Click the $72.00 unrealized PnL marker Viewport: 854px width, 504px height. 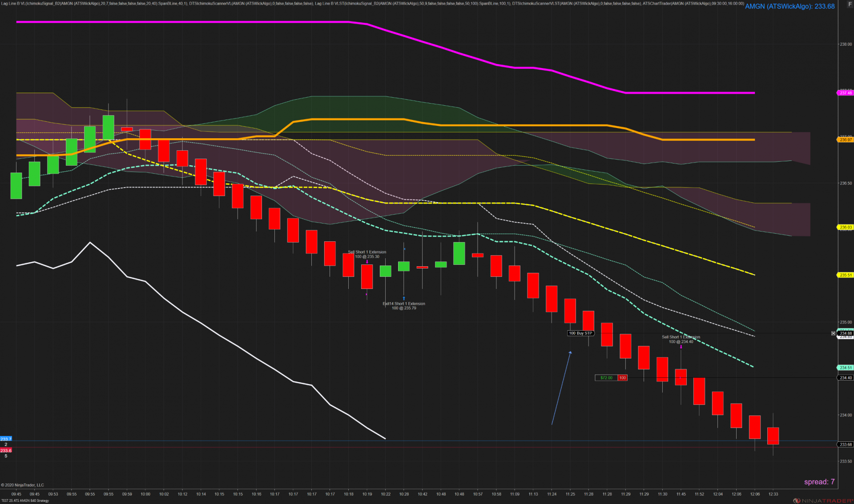606,378
